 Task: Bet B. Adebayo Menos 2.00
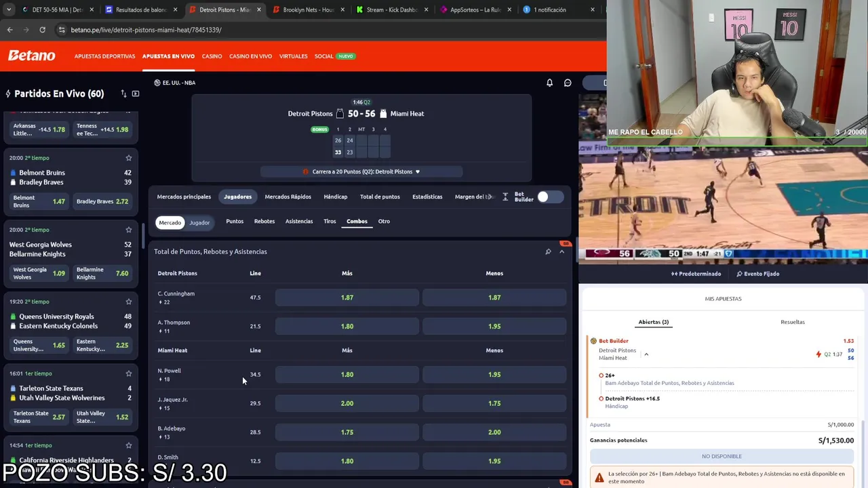click(x=494, y=432)
